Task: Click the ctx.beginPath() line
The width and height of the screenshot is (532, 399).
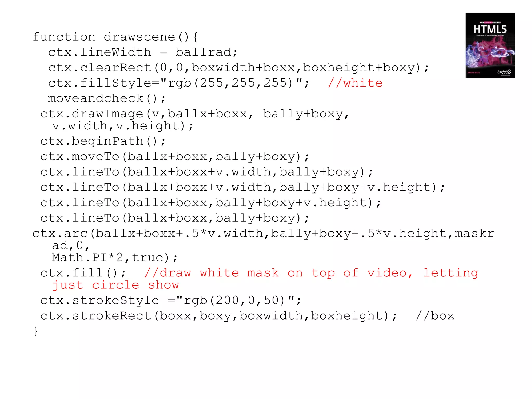Action: pyautogui.click(x=103, y=141)
